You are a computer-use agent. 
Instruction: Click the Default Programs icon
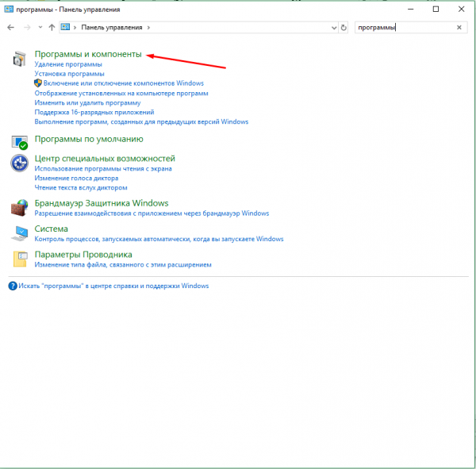tap(19, 143)
